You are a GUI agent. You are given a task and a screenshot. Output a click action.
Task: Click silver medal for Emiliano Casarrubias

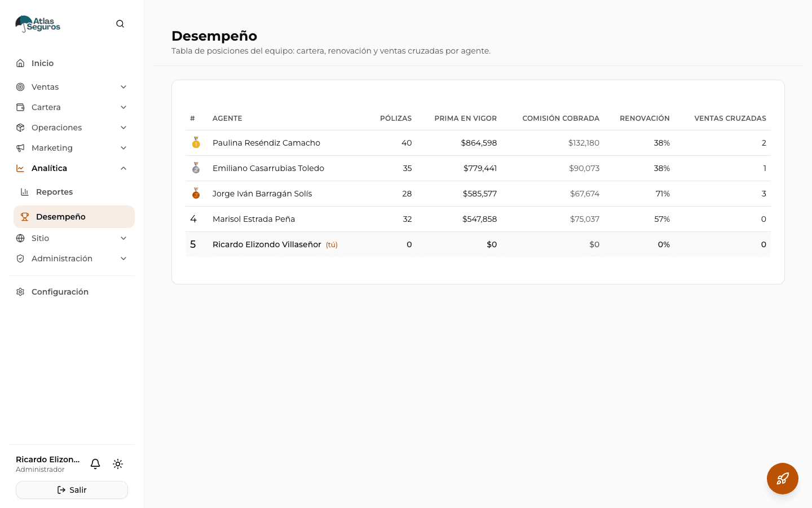(x=196, y=168)
